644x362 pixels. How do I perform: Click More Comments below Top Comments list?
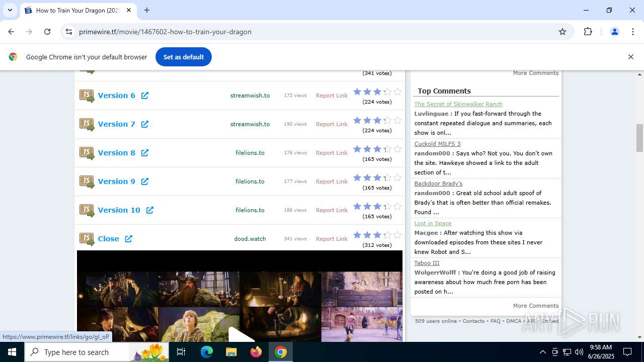click(x=536, y=306)
